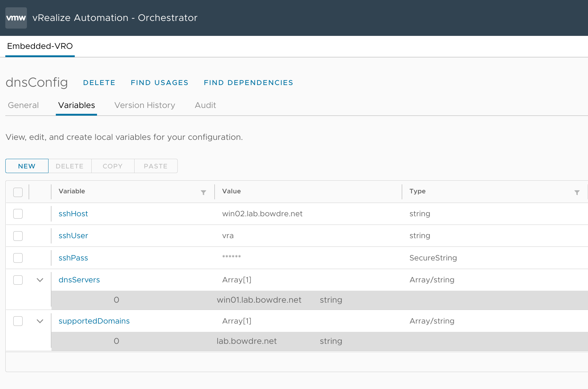Screen dimensions: 588x389
Task: Click DELETE next to dnsConfig title
Action: 99,83
